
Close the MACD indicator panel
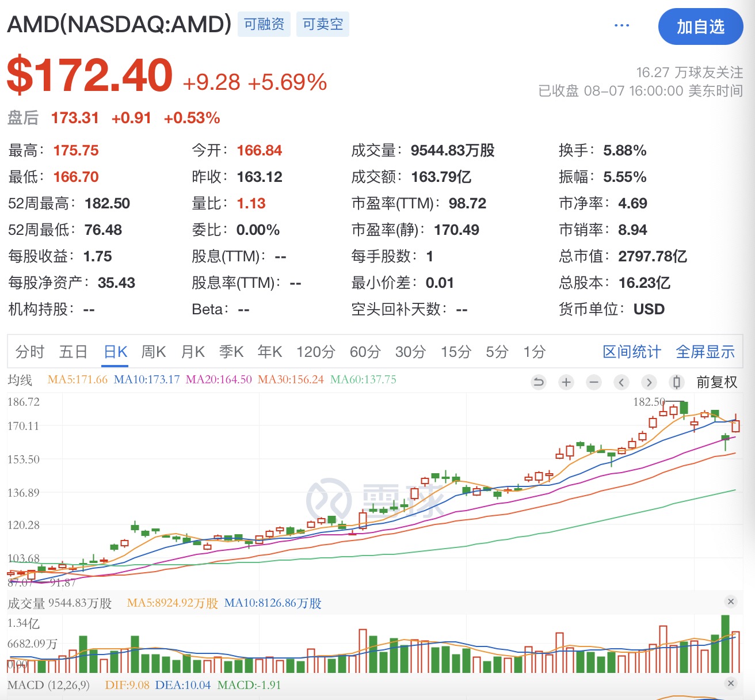point(731,683)
